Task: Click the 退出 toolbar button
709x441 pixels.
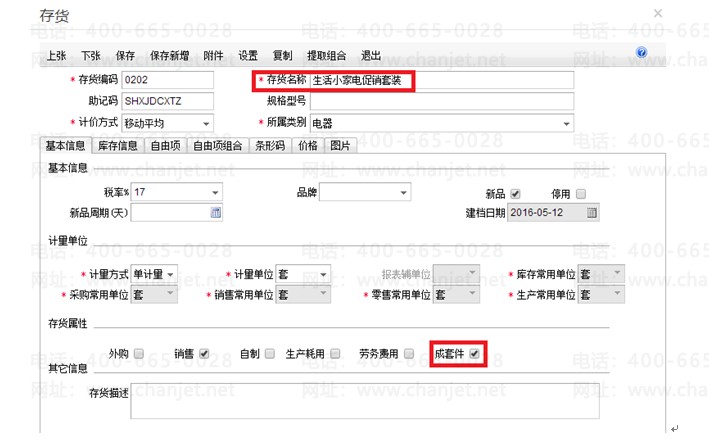Action: [371, 56]
